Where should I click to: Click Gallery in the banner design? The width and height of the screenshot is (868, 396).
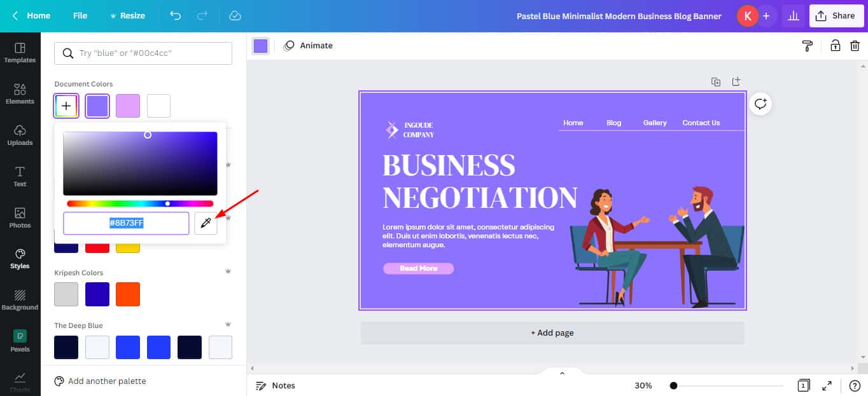[655, 123]
